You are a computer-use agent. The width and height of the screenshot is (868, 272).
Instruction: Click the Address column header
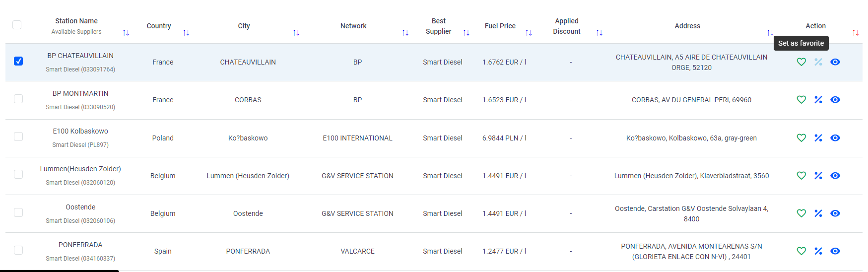(687, 26)
